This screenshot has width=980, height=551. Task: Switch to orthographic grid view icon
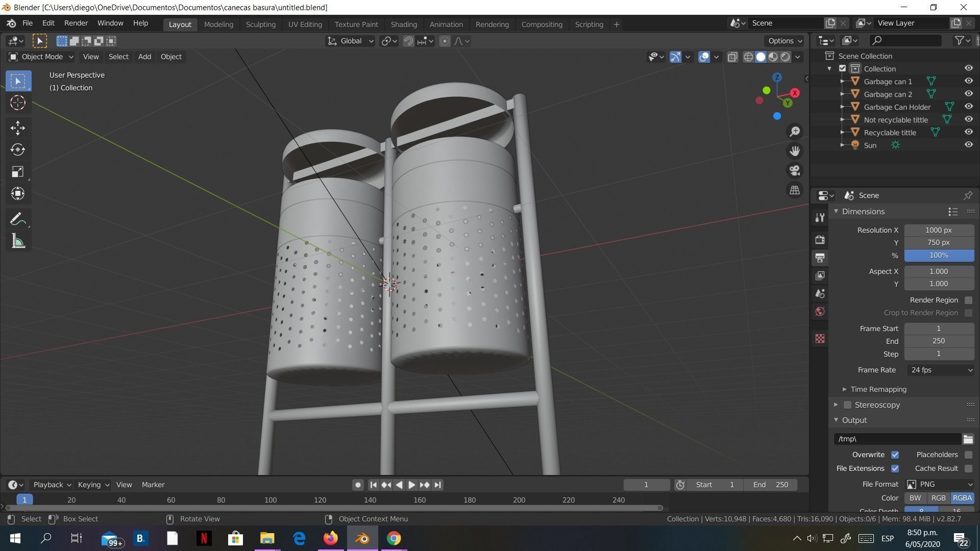795,190
